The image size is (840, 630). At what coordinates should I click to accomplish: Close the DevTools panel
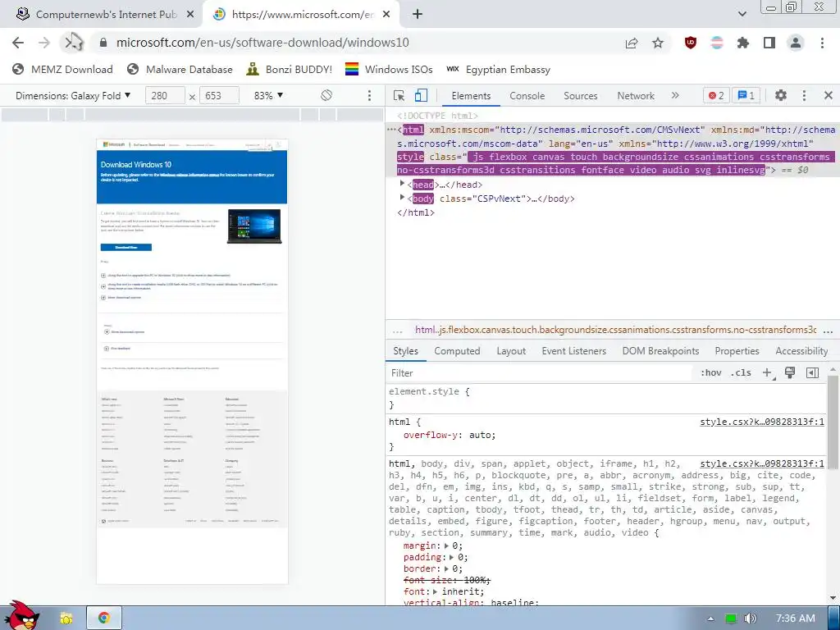click(829, 95)
